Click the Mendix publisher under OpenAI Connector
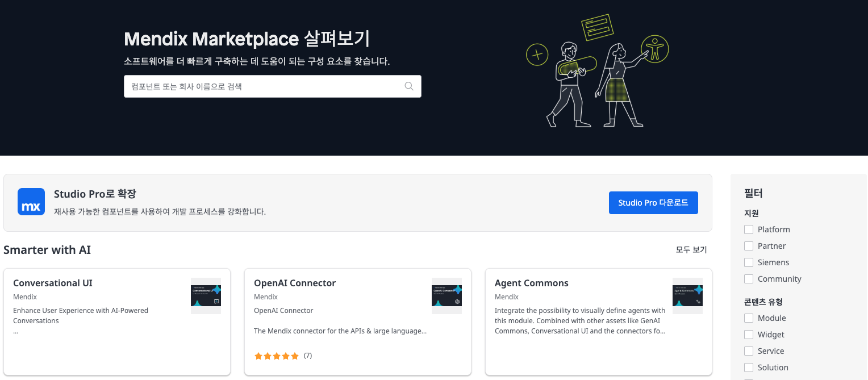 click(266, 297)
